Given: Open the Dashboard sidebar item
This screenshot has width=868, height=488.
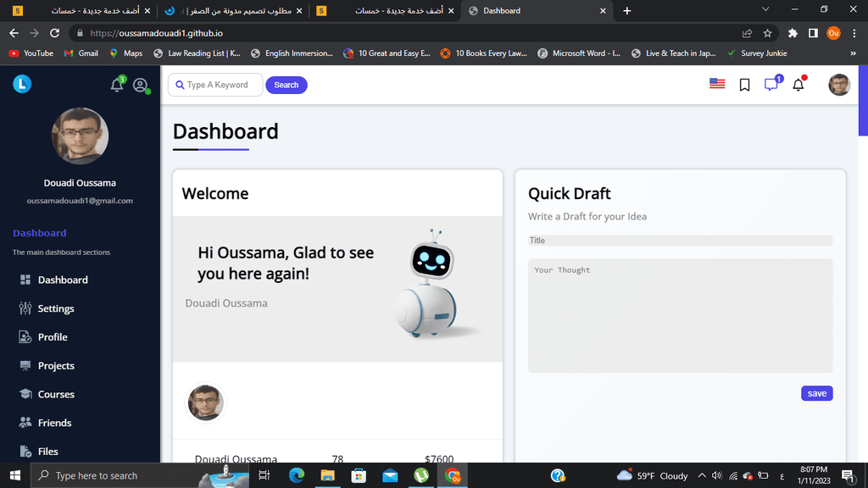Looking at the screenshot, I should tap(63, 280).
